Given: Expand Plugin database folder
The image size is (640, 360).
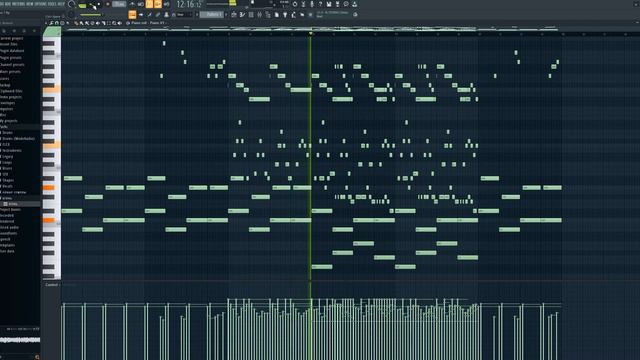Looking at the screenshot, I should pyautogui.click(x=12, y=51).
